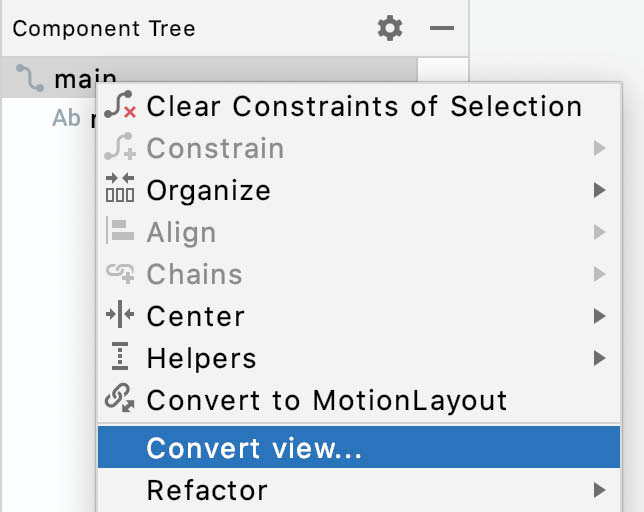Click the Ab TextView icon in the tree
Viewport: 644px width, 512px height.
[66, 118]
